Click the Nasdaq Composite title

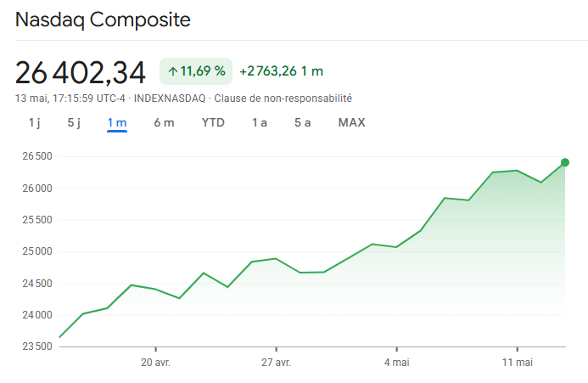click(103, 20)
